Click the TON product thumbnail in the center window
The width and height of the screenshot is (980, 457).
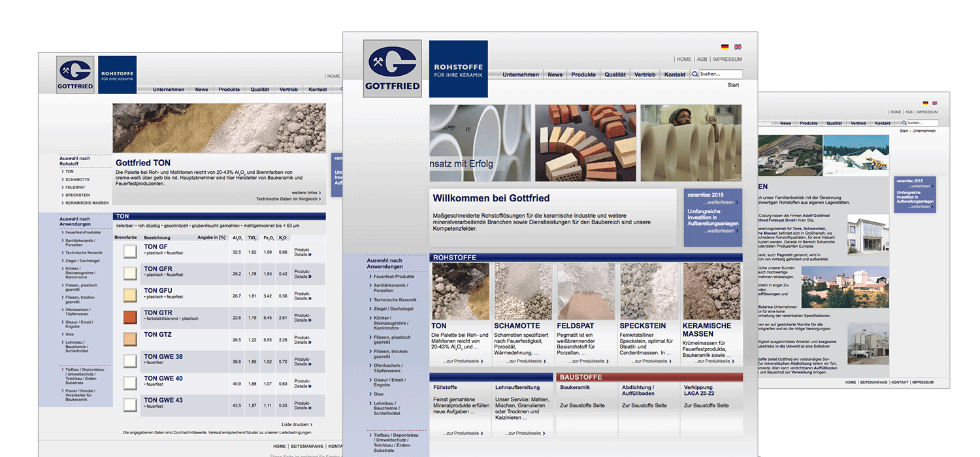click(460, 292)
